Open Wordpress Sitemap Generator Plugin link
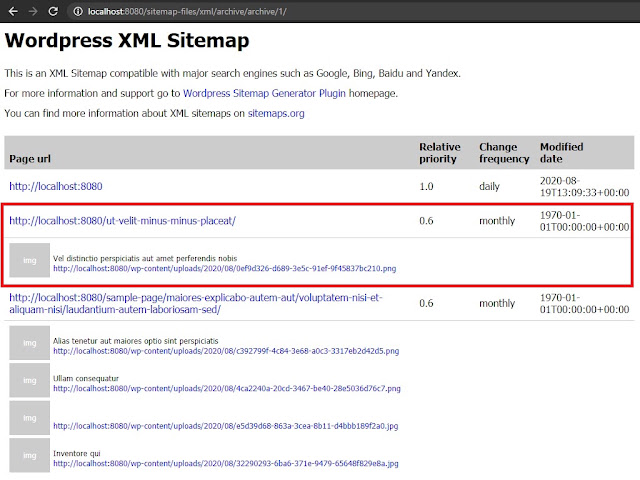The width and height of the screenshot is (640, 480). [264, 93]
